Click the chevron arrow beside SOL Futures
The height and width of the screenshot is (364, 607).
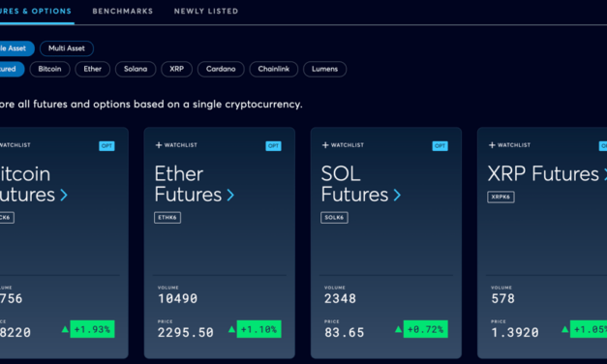click(x=397, y=195)
